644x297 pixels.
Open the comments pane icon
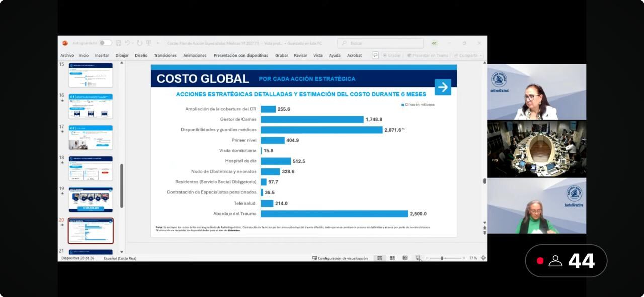[x=375, y=55]
